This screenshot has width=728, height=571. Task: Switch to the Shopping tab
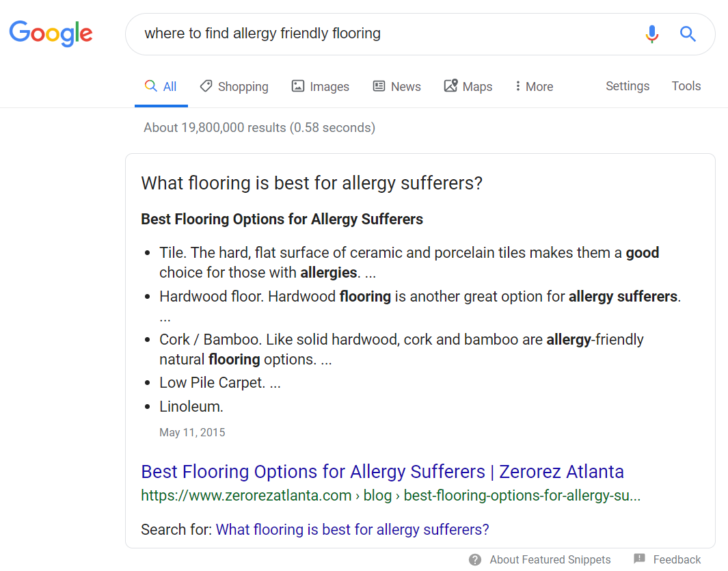[243, 87]
